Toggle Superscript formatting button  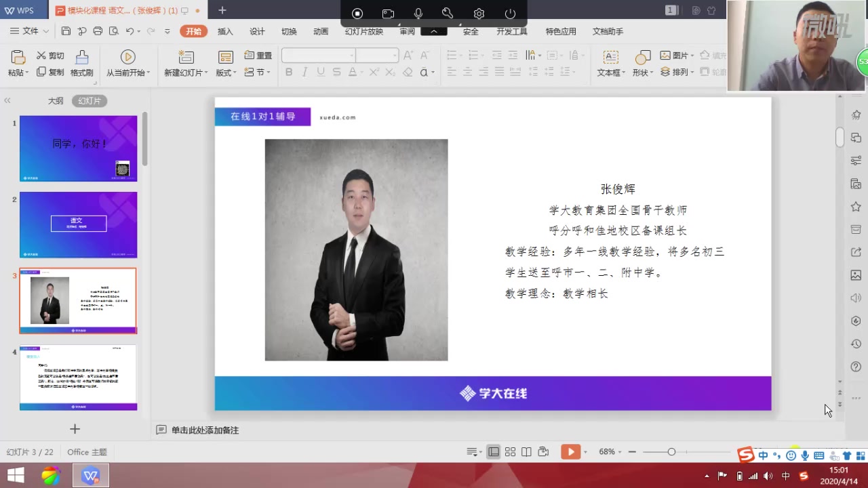374,72
